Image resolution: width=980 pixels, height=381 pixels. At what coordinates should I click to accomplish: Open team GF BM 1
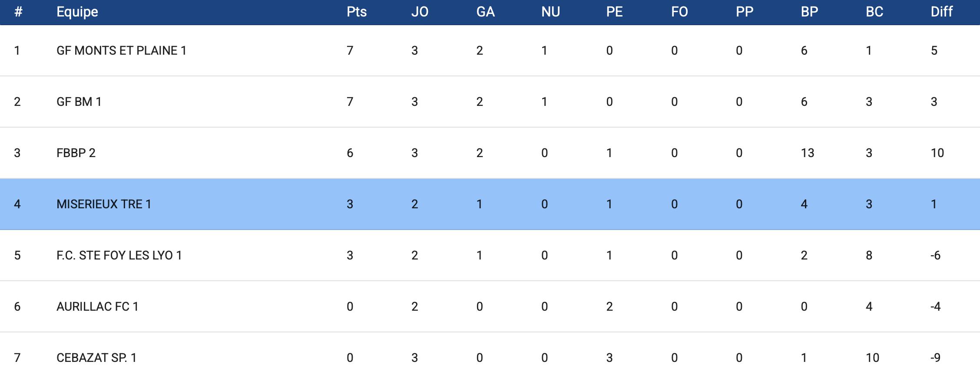point(79,102)
